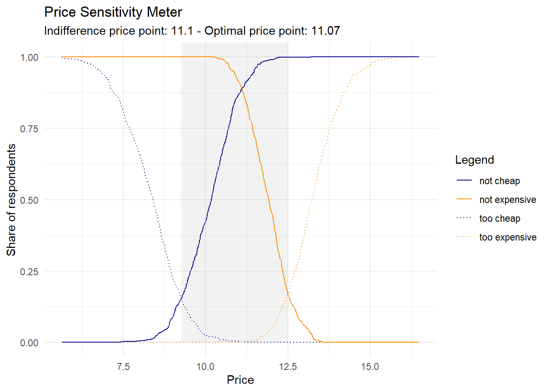Image resolution: width=549 pixels, height=392 pixels.
Task: Click the 15.0 tick label on the price axis
Action: (x=370, y=367)
